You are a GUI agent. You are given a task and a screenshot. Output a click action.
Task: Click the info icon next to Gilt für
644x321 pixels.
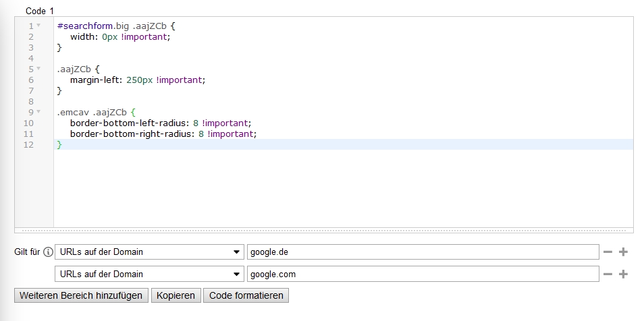click(x=48, y=252)
